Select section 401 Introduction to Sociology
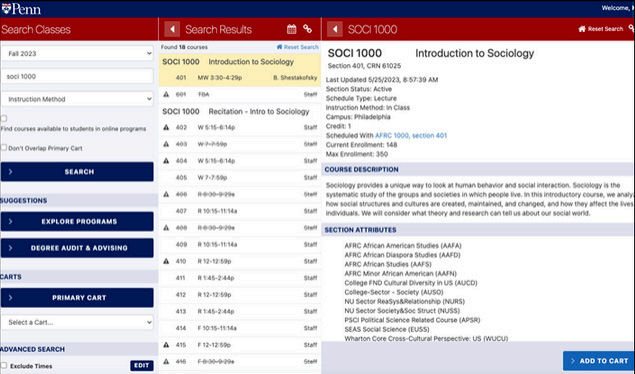The image size is (635, 374). point(240,78)
